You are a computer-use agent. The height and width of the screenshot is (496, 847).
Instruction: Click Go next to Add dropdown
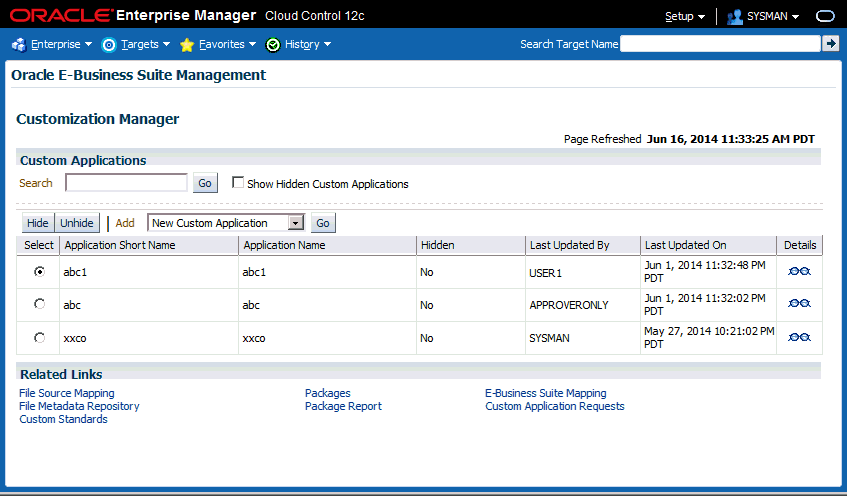click(323, 223)
